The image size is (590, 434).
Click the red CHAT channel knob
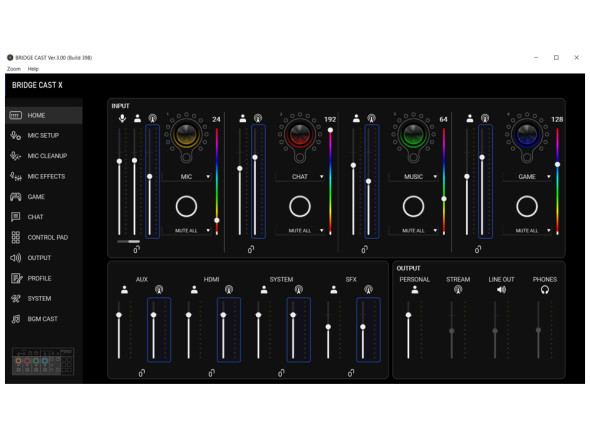[x=300, y=134]
